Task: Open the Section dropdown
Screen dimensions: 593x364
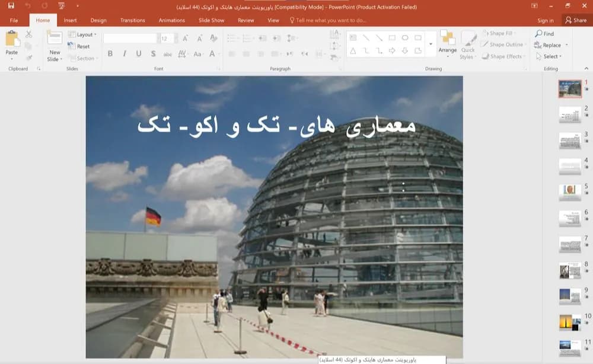Action: [x=83, y=58]
